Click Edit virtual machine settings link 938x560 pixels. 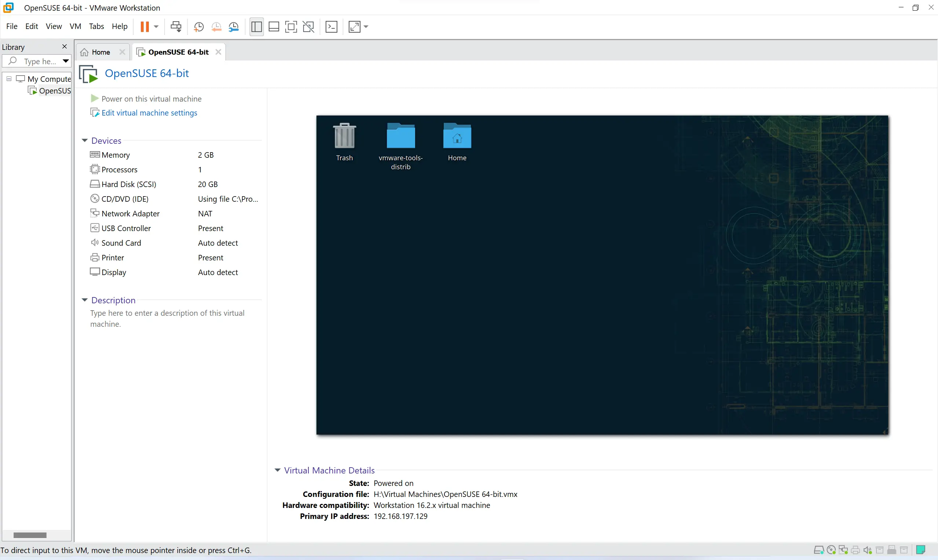click(149, 113)
